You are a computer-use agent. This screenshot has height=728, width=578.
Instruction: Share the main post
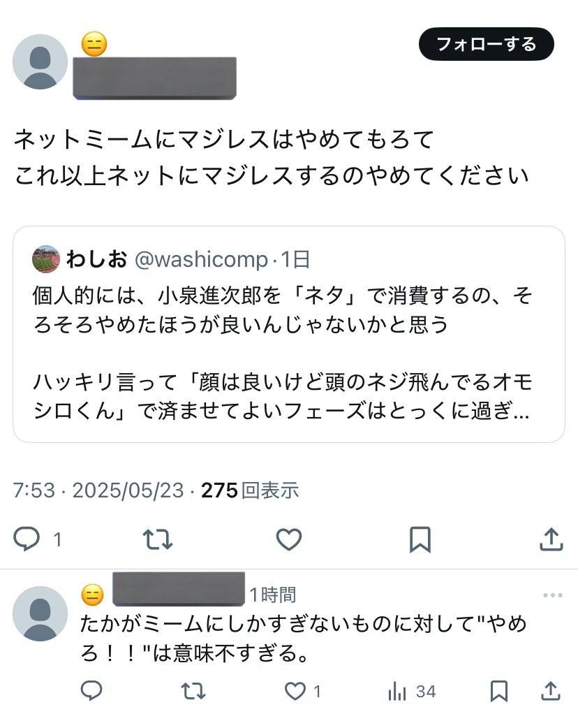(x=551, y=539)
